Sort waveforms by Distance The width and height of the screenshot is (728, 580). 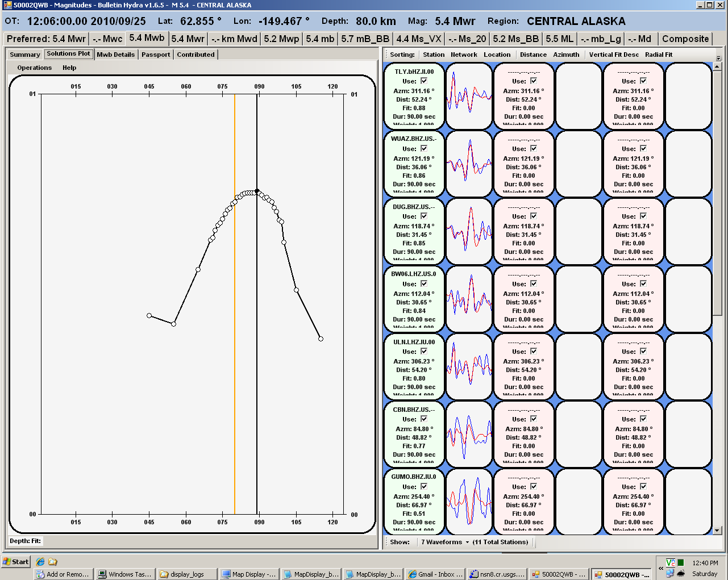[533, 55]
